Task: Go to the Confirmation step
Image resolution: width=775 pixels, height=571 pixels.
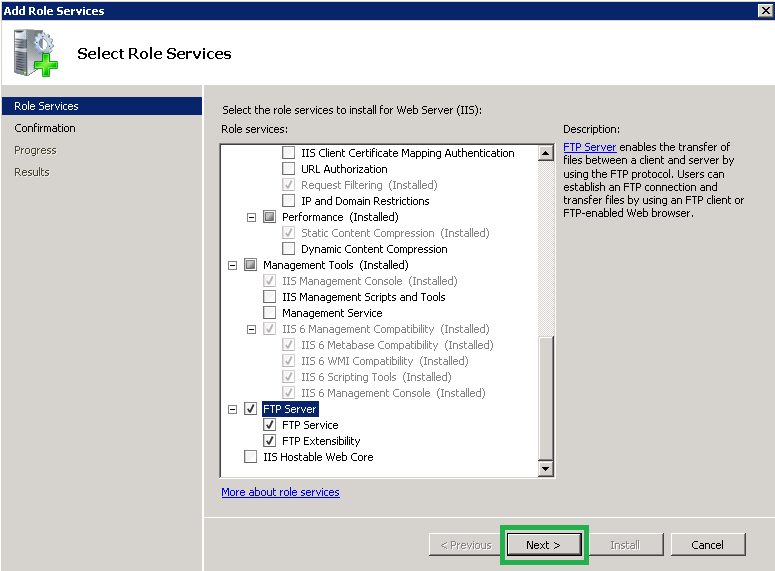Action: pos(45,128)
